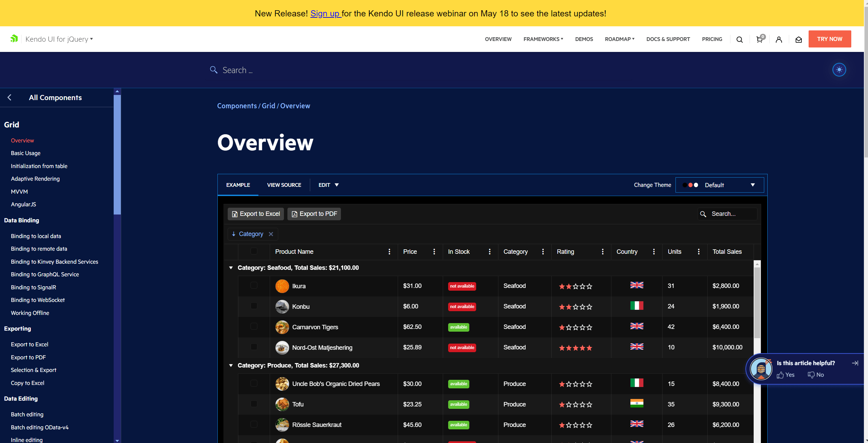
Task: Open the Kendo UI for jQuery dropdown
Action: tap(59, 39)
